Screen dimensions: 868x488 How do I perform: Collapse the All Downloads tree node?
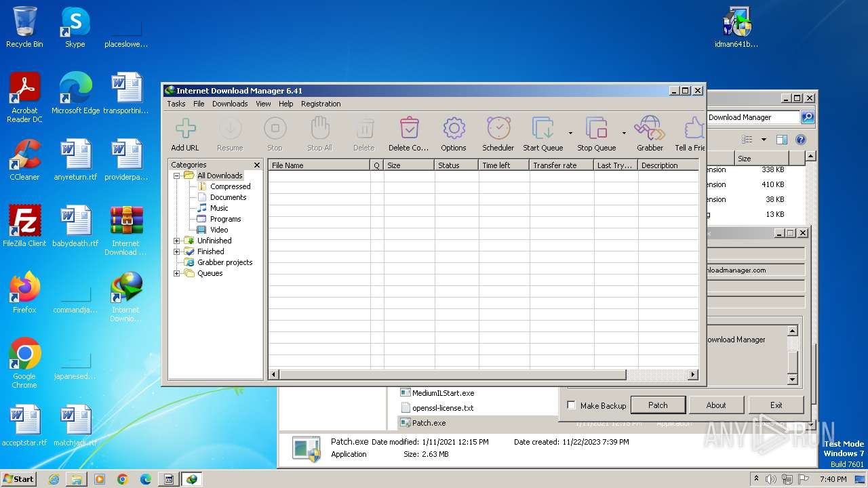177,176
